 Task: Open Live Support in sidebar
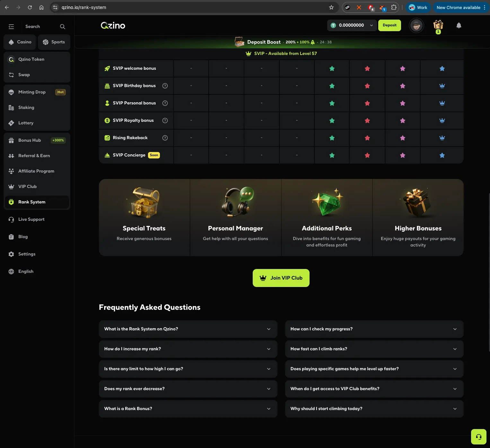click(37, 220)
